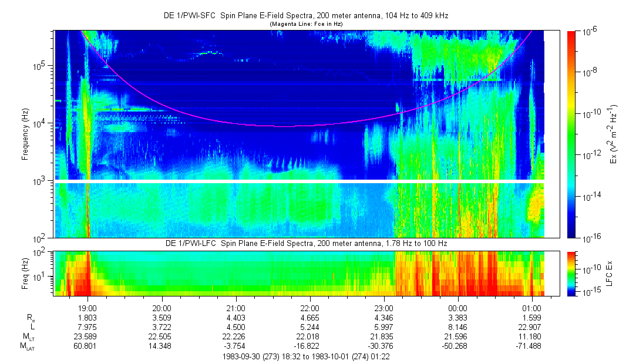Click the 01:00 time axis label

(531, 308)
